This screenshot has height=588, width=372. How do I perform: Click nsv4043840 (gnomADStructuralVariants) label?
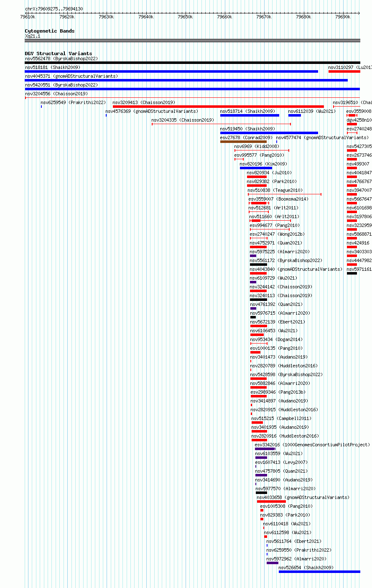tap(296, 269)
